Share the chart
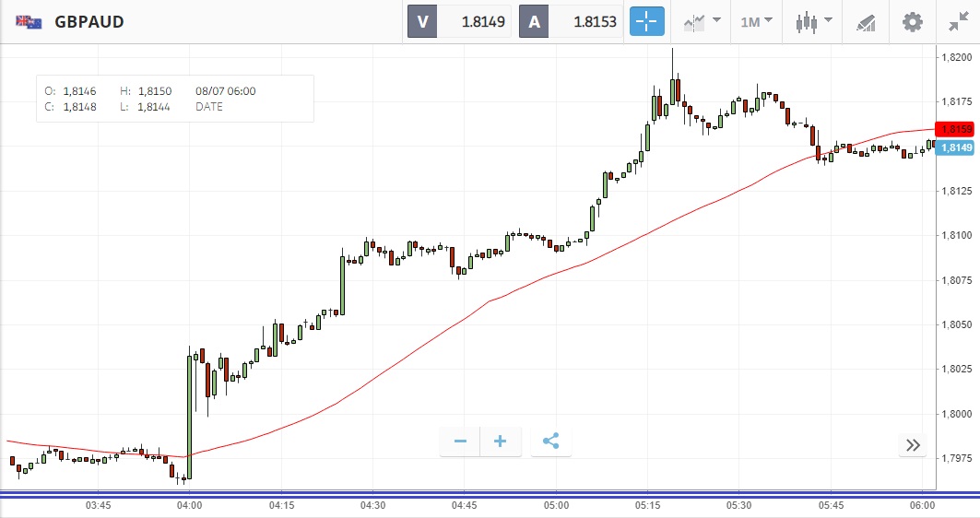 551,441
